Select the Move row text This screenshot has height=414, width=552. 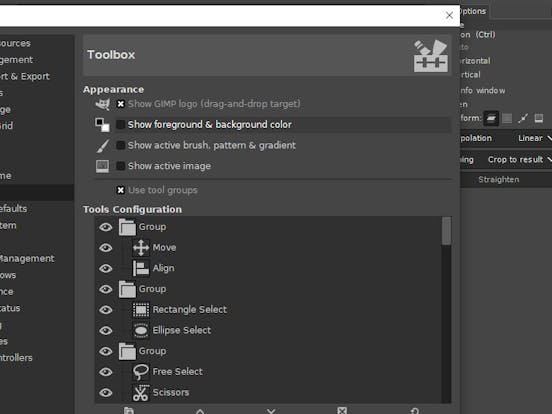(164, 248)
